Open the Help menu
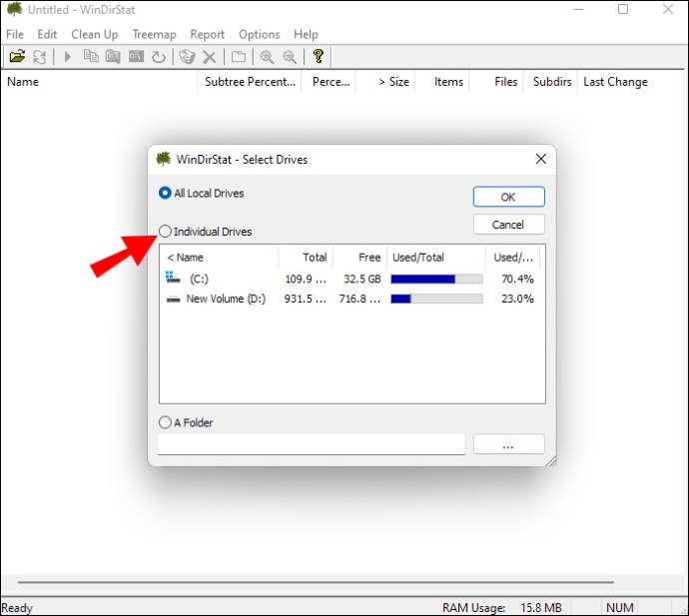The image size is (689, 616). [x=306, y=34]
